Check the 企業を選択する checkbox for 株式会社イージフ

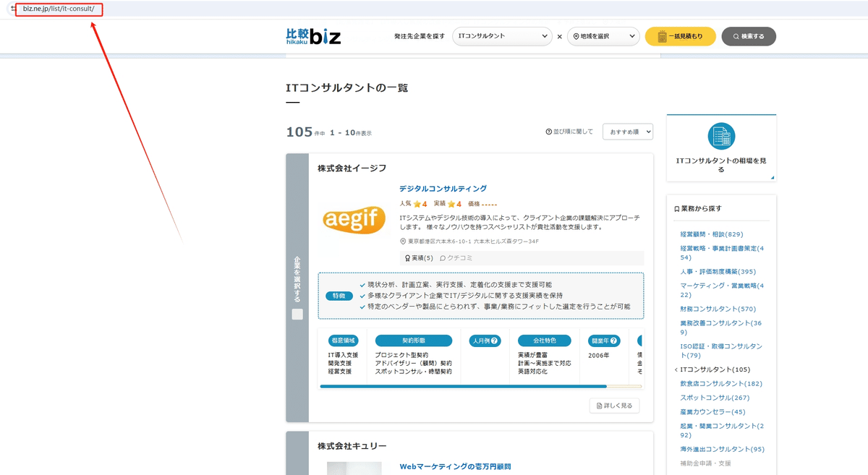297,314
